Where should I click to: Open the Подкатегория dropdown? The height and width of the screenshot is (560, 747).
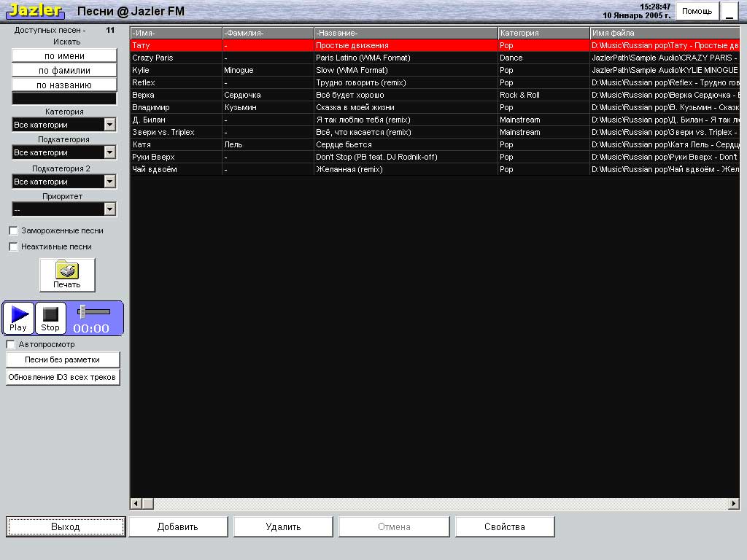point(109,152)
